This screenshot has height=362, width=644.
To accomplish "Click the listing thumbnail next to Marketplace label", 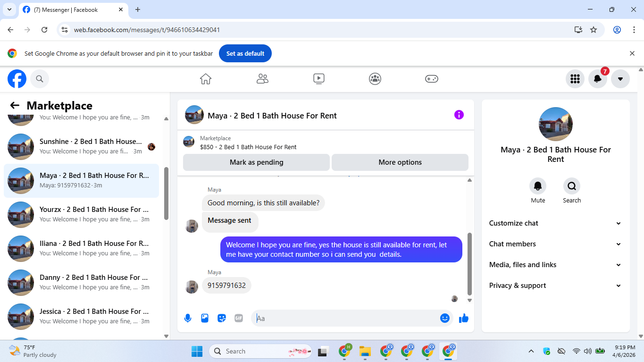I will 189,142.
